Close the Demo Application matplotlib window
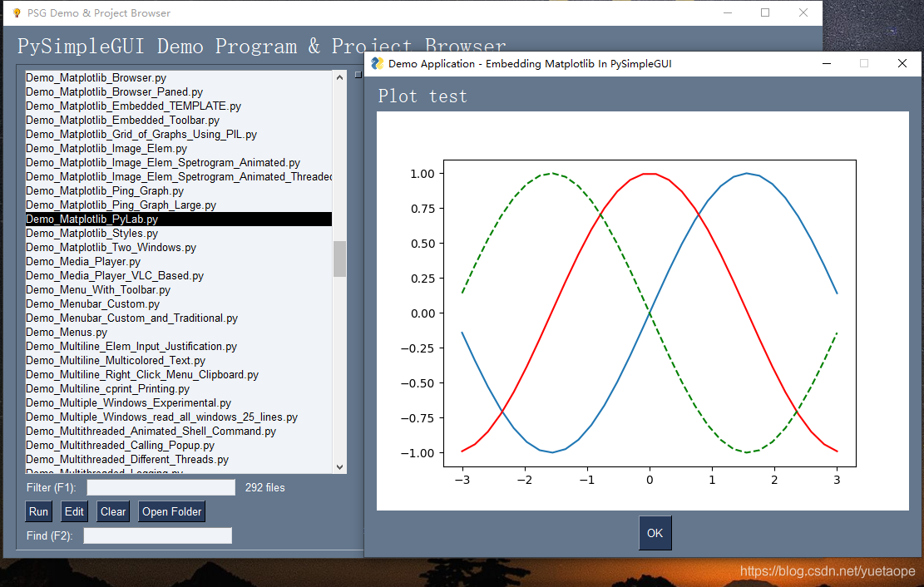Viewport: 924px width, 587px height. click(x=902, y=64)
